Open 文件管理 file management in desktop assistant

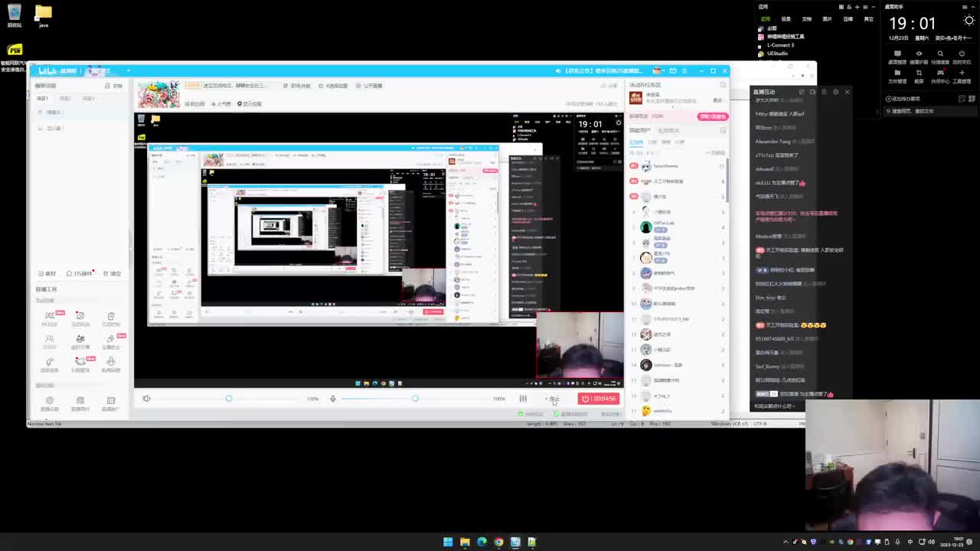pos(897,76)
